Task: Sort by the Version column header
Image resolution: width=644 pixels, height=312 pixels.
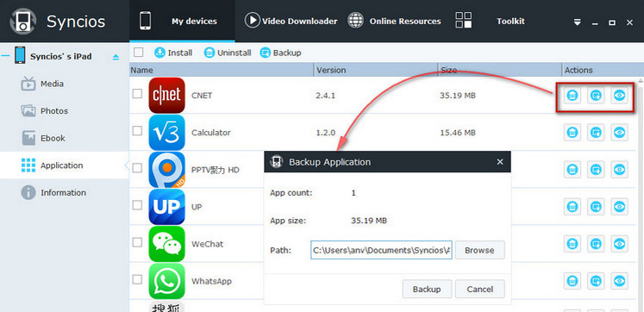Action: tap(376, 70)
